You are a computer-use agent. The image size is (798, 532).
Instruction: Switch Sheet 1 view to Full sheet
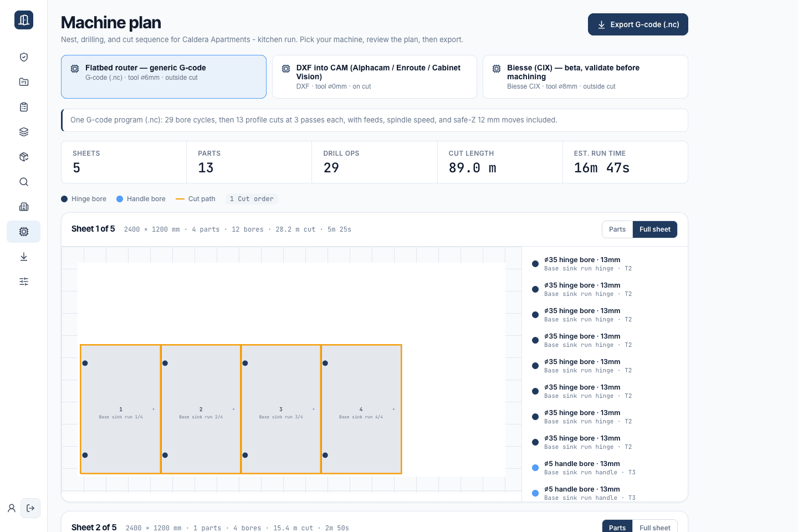coord(655,229)
